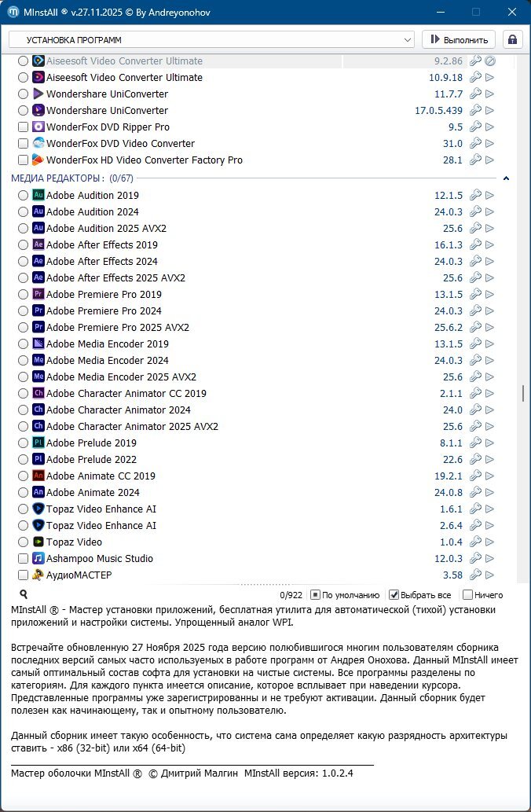Click the lock icon button in toolbar

tap(512, 39)
